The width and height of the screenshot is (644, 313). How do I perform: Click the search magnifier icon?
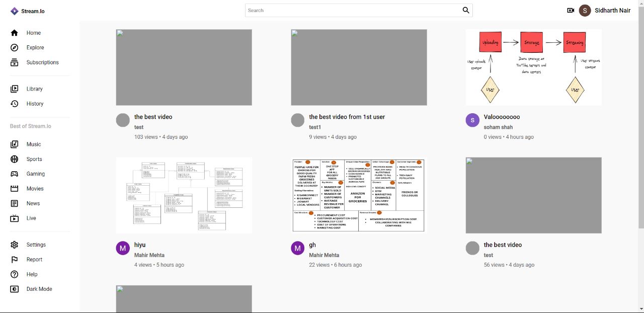click(465, 10)
